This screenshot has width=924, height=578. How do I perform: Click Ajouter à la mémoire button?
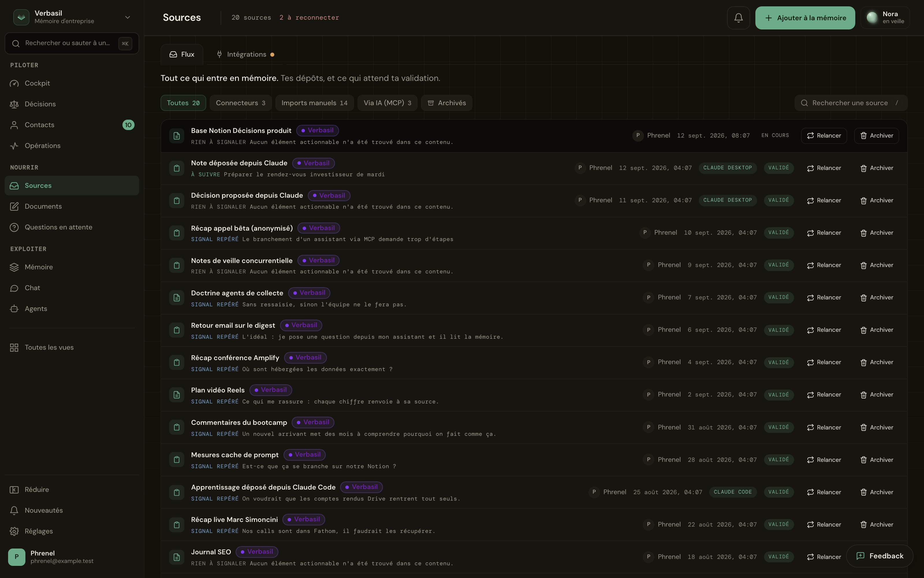[805, 18]
